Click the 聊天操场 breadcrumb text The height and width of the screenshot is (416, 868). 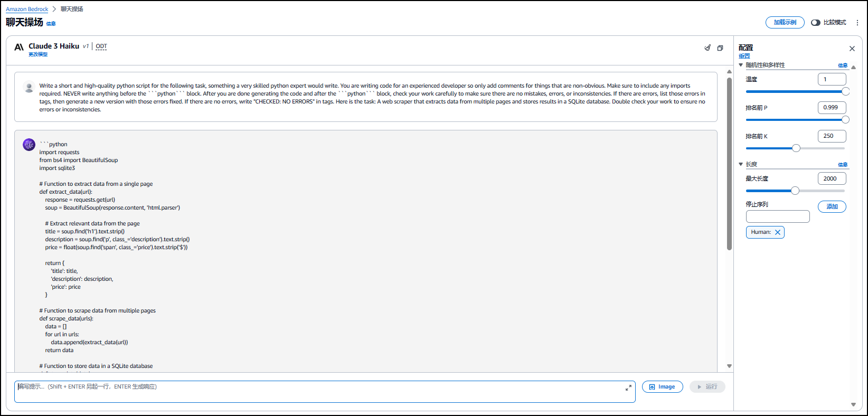(x=72, y=9)
